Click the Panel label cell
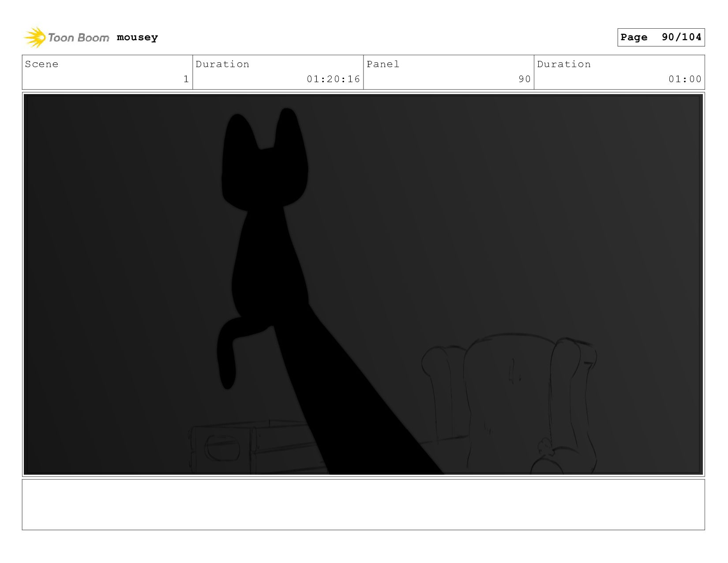 [x=449, y=72]
